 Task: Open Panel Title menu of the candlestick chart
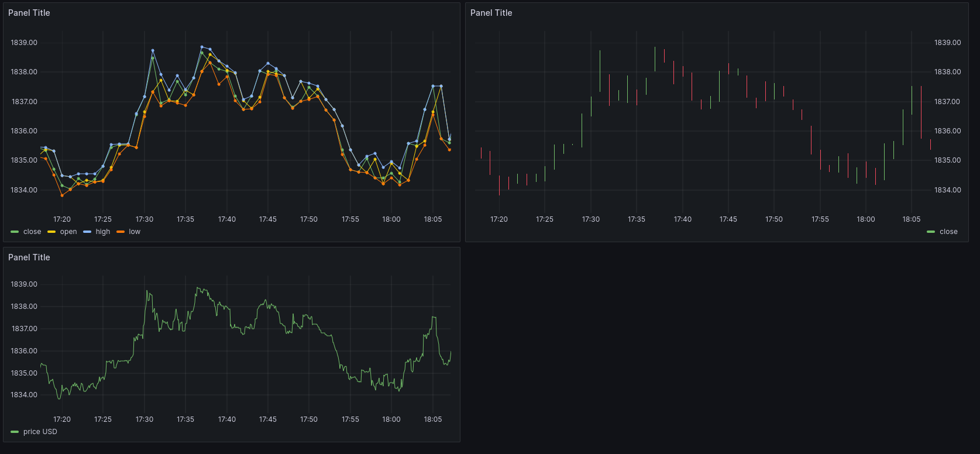491,13
